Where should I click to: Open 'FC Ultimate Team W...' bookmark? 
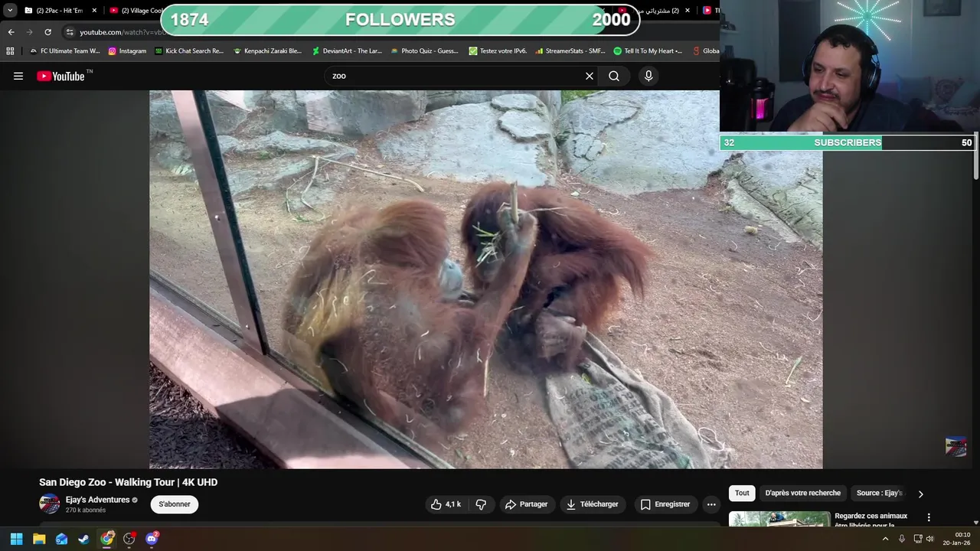coord(64,51)
